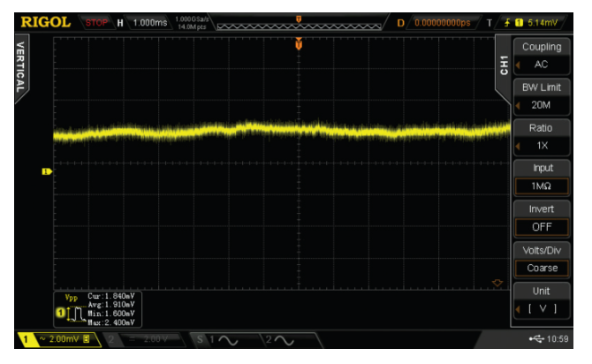Image resolution: width=592 pixels, height=364 pixels.
Task: Open the Unit [V] option
Action: coord(542,300)
